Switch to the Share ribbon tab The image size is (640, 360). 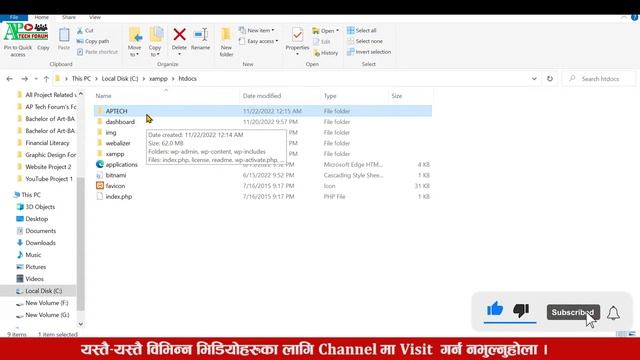[69, 18]
